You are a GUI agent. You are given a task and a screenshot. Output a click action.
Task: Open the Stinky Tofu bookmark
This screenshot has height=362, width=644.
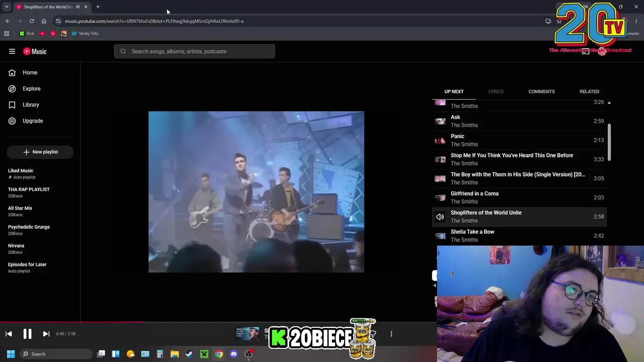click(85, 34)
